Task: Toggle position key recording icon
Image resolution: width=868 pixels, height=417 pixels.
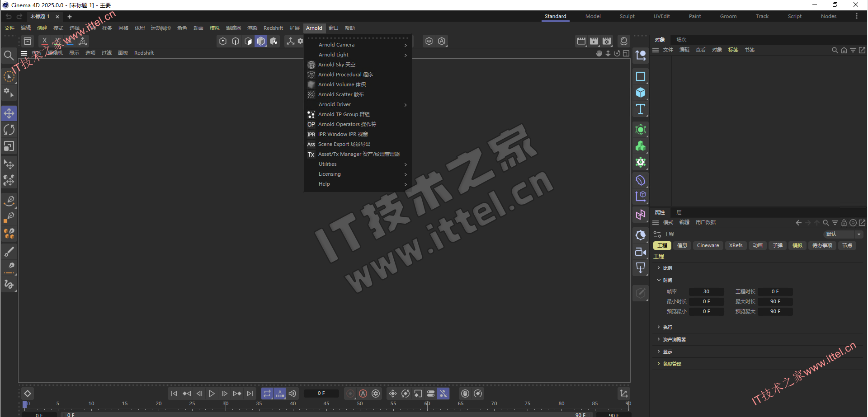Action: pos(393,394)
